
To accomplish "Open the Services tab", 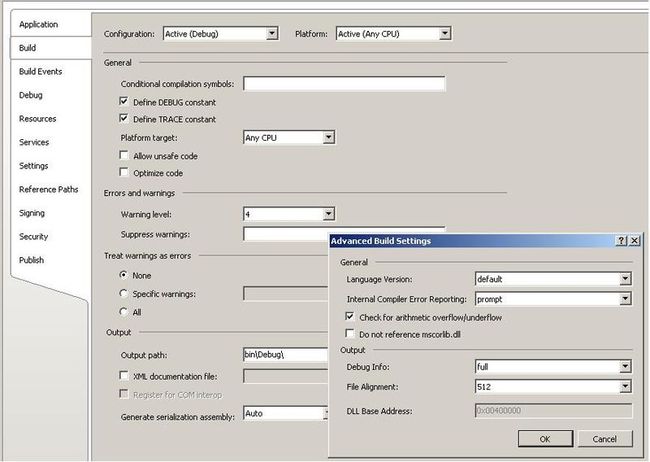I will [34, 143].
